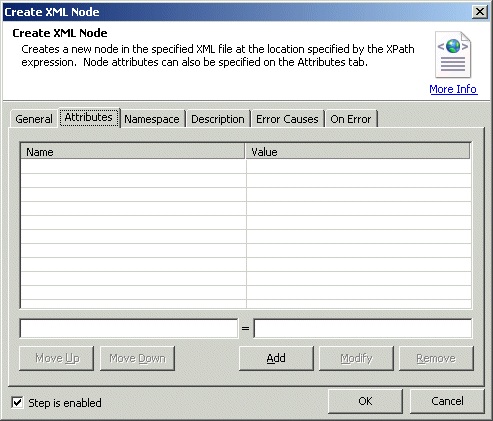Toggle the Step is enabled checkbox
Screen dimensions: 493x421
[x=17, y=402]
